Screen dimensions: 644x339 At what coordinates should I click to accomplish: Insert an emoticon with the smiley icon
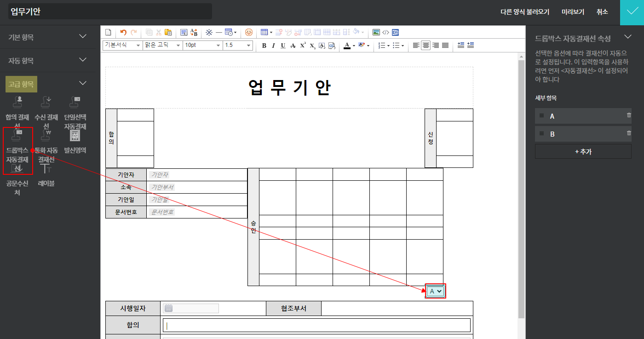pyautogui.click(x=249, y=32)
